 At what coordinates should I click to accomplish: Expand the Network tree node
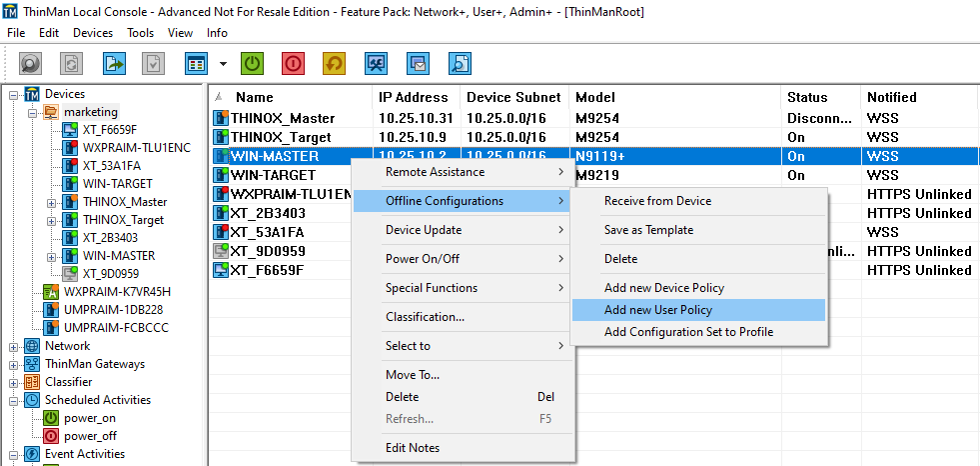coord(14,347)
